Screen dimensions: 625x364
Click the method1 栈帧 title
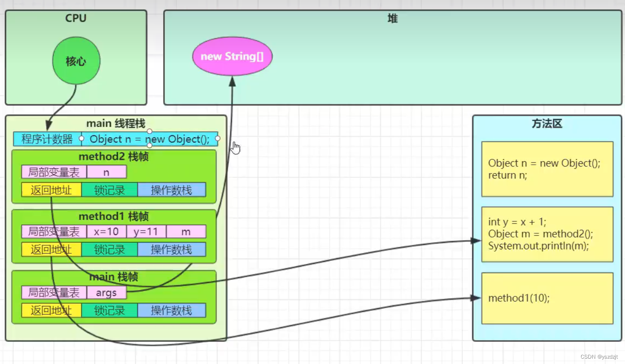click(x=113, y=217)
